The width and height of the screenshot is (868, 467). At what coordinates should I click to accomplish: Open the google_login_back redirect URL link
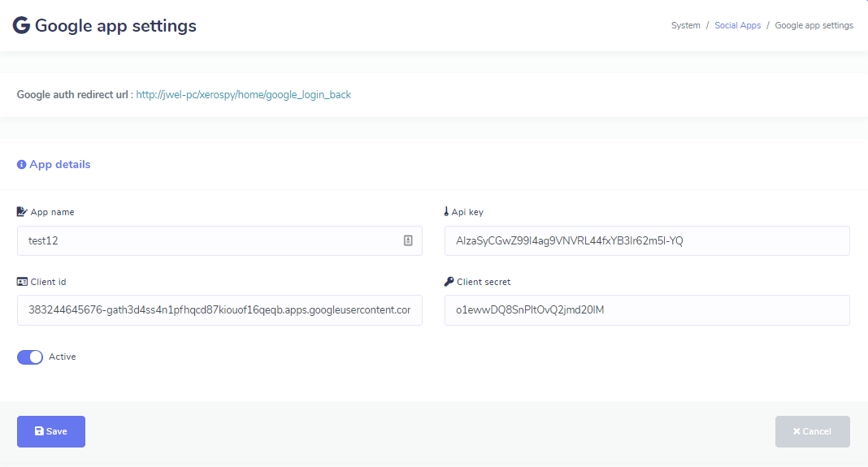tap(243, 95)
